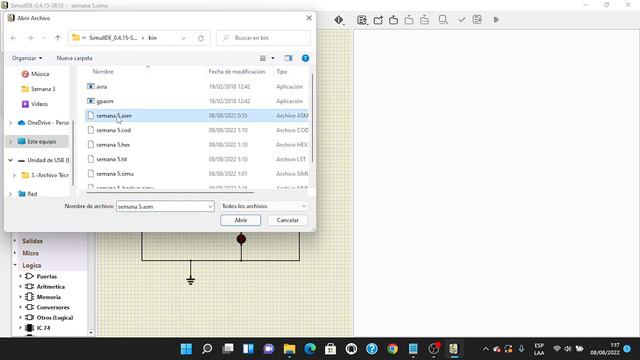Go back using the dialog's back arrow
The height and width of the screenshot is (360, 640).
[x=13, y=38]
